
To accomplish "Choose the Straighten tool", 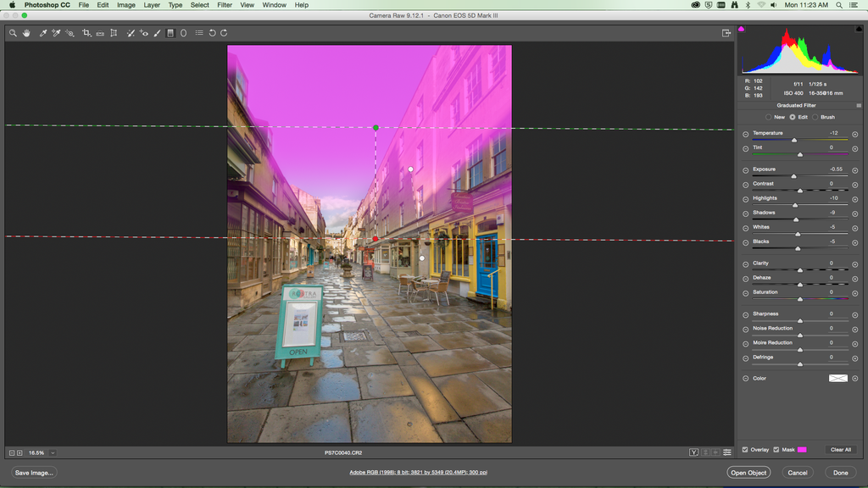I will [100, 33].
